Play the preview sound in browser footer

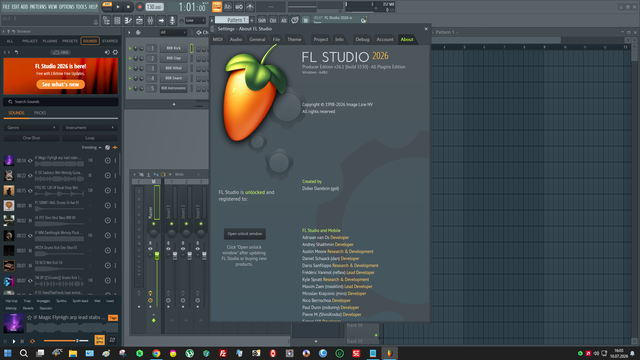[x=14, y=341]
